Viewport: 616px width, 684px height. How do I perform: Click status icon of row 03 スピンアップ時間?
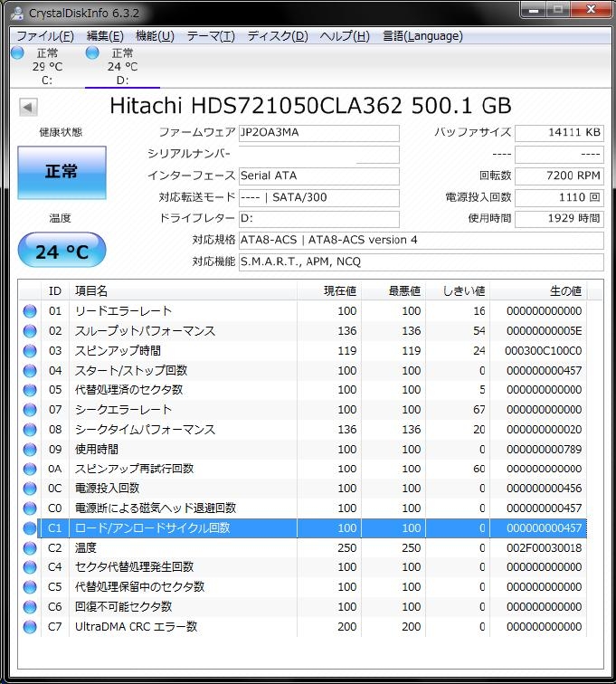(30, 351)
